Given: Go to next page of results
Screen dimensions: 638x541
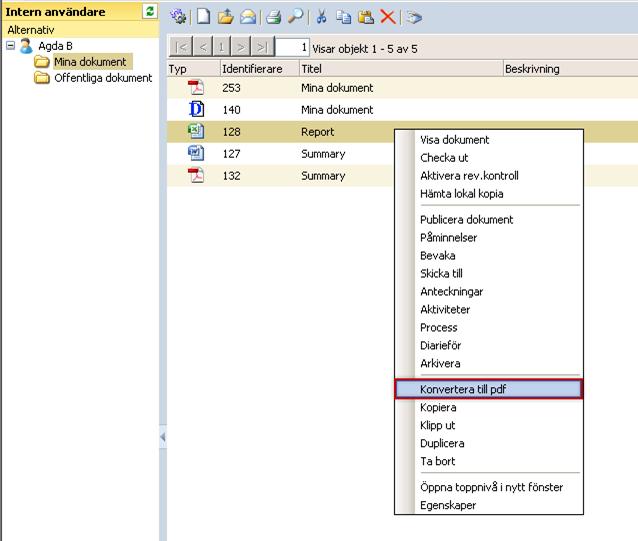Looking at the screenshot, I should (241, 47).
